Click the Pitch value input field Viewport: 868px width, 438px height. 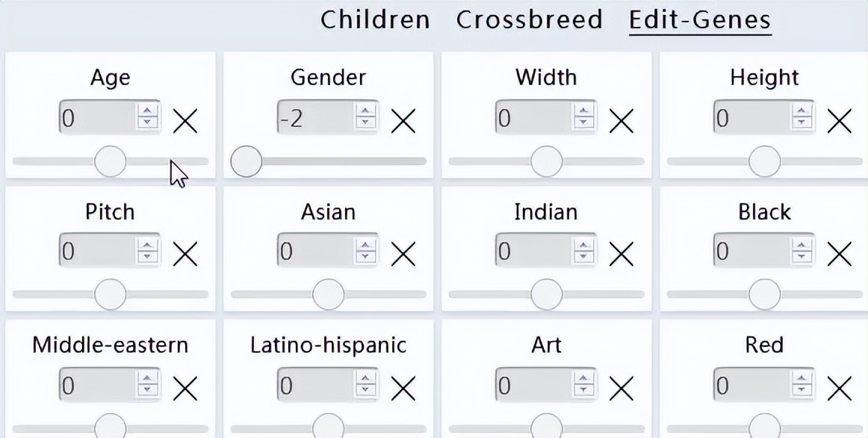97,252
